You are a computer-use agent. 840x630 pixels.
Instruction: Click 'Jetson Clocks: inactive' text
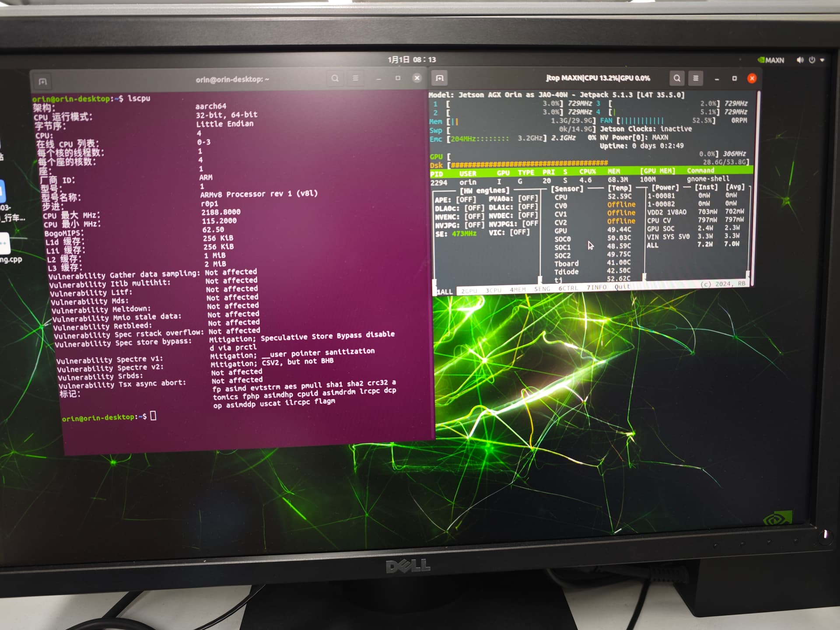(646, 129)
